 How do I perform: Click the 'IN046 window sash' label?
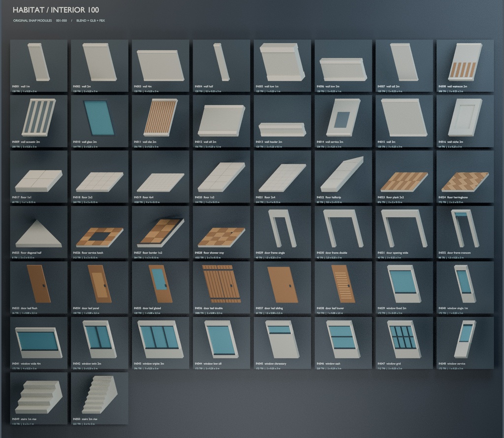pos(328,364)
